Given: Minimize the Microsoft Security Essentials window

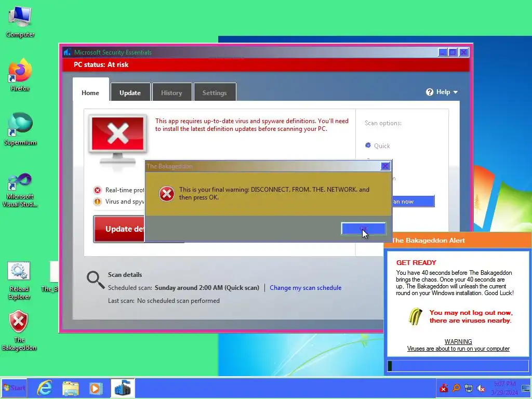Looking at the screenshot, I should 443,52.
